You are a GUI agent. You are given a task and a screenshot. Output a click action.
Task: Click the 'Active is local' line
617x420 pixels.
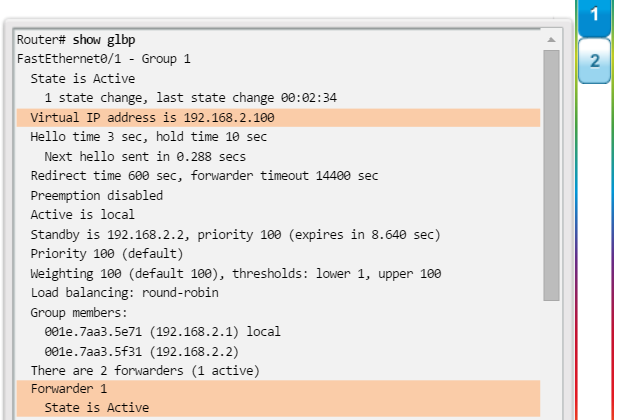(82, 215)
